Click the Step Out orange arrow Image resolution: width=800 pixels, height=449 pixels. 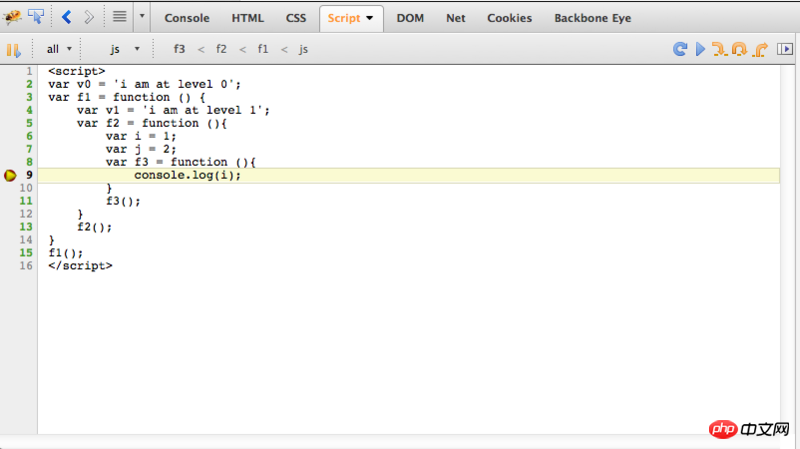[760, 49]
